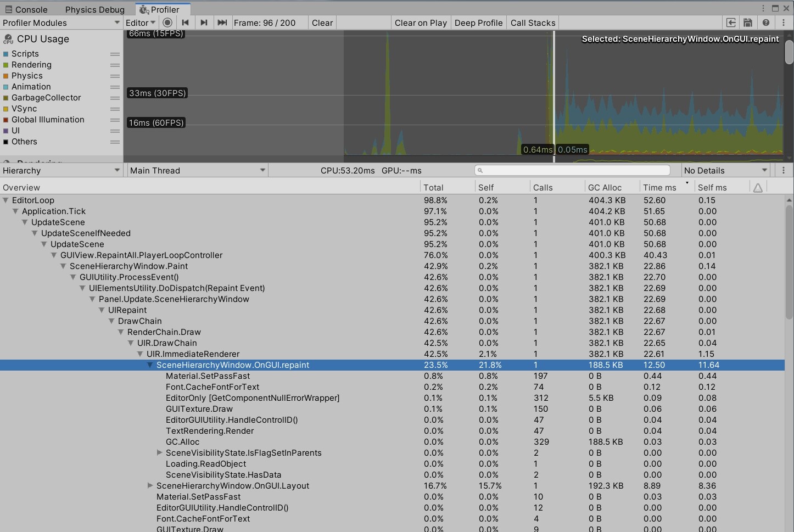This screenshot has height=532, width=794.
Task: Collapse SceneHierarchyWindow.OnGUI.repaint row
Action: click(150, 365)
